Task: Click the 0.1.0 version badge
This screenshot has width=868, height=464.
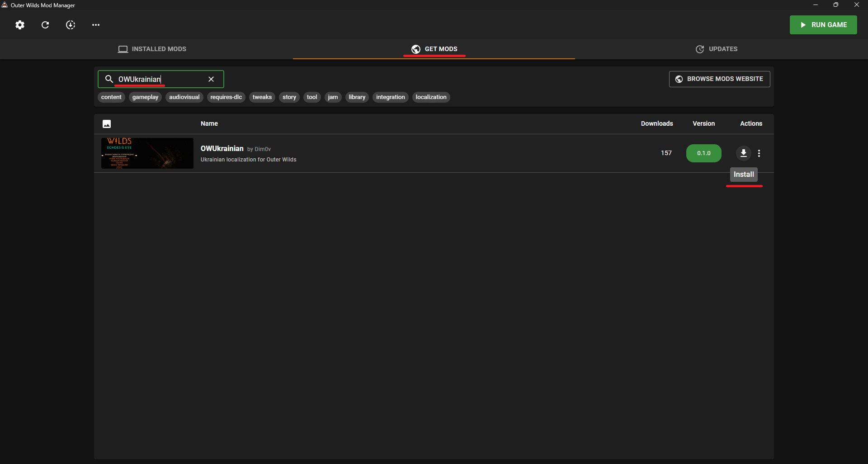Action: pyautogui.click(x=704, y=153)
